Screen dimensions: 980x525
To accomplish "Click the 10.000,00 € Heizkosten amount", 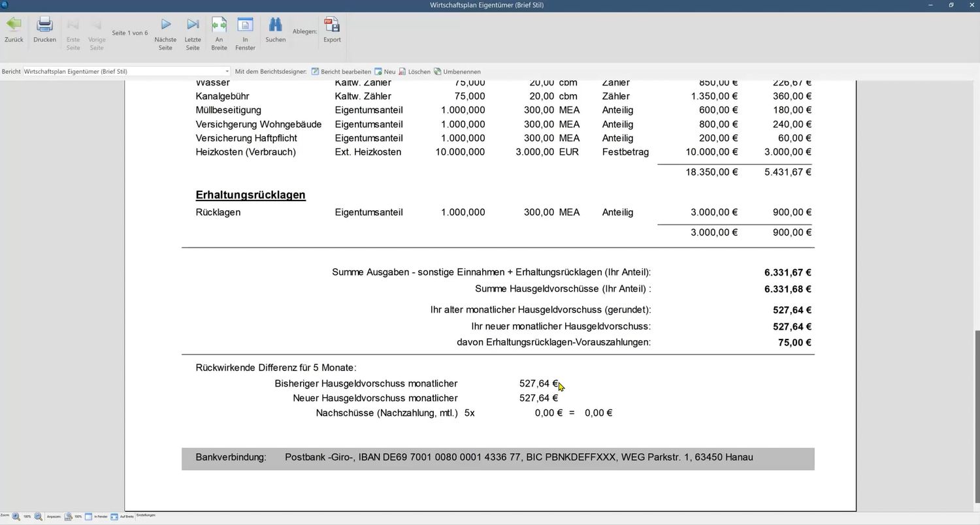I will click(x=711, y=152).
